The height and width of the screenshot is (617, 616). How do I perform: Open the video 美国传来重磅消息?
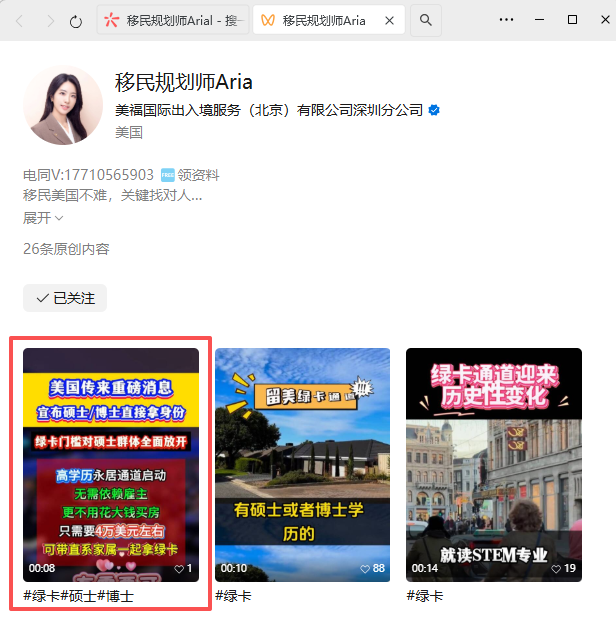tap(111, 465)
